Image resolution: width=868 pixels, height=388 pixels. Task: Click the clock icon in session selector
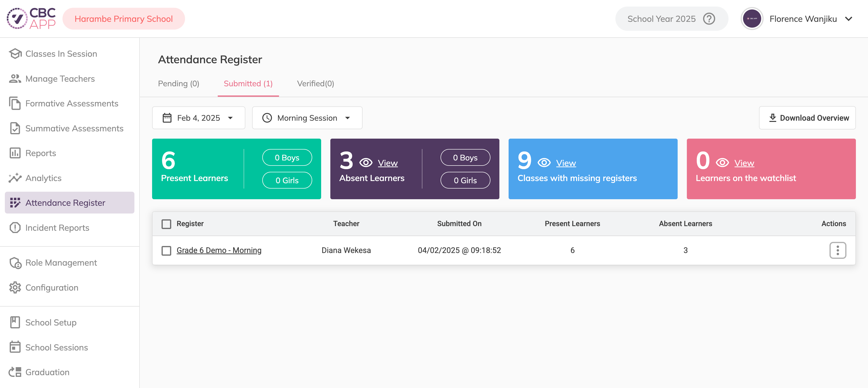(267, 118)
